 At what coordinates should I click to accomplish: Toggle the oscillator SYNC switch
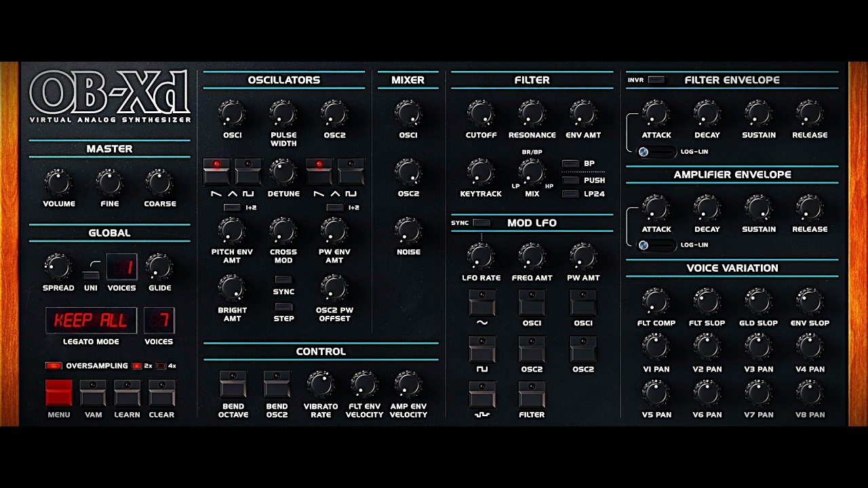click(283, 279)
